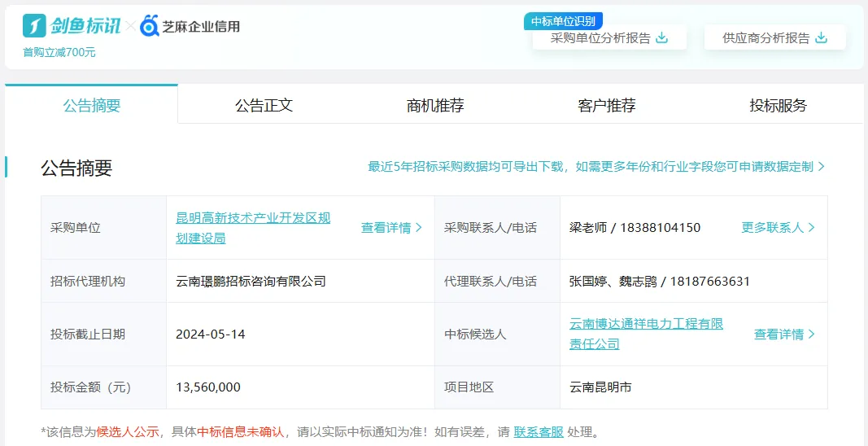Select the 公告摘要 tab
Image resolution: width=868 pixels, height=446 pixels.
(92, 105)
